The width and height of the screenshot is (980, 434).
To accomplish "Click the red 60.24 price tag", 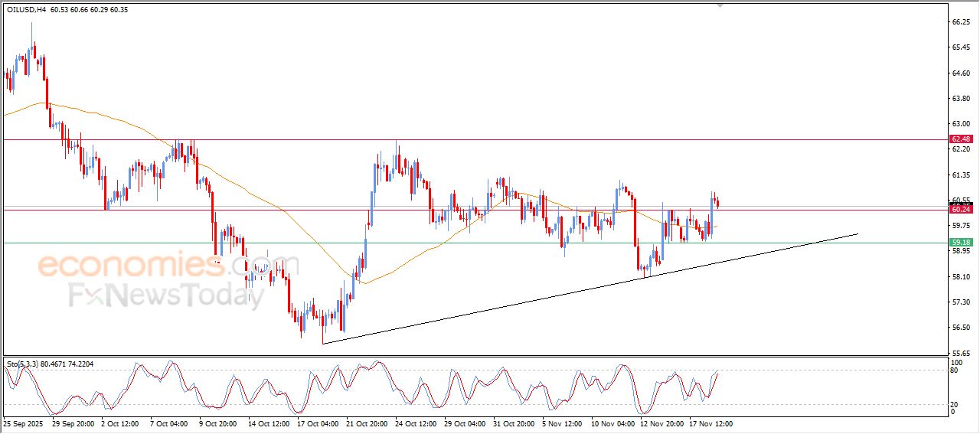I will point(961,209).
